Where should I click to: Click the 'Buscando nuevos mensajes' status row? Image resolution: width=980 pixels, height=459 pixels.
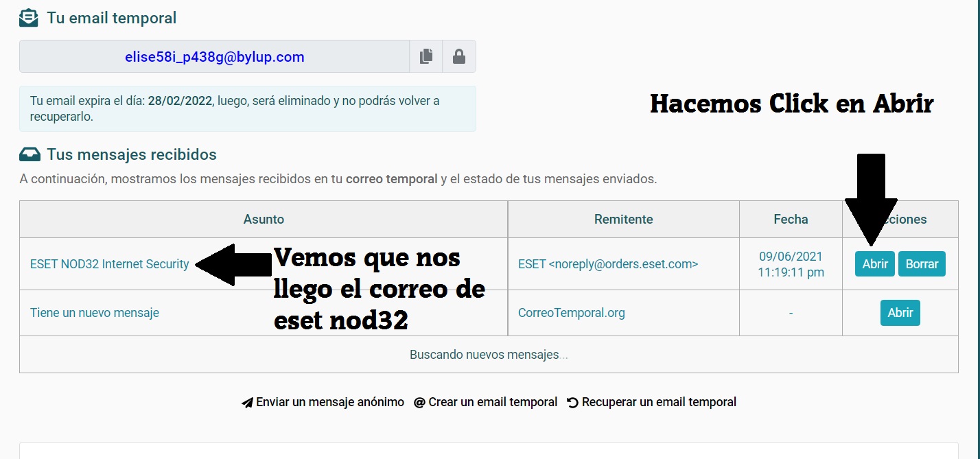tap(488, 354)
